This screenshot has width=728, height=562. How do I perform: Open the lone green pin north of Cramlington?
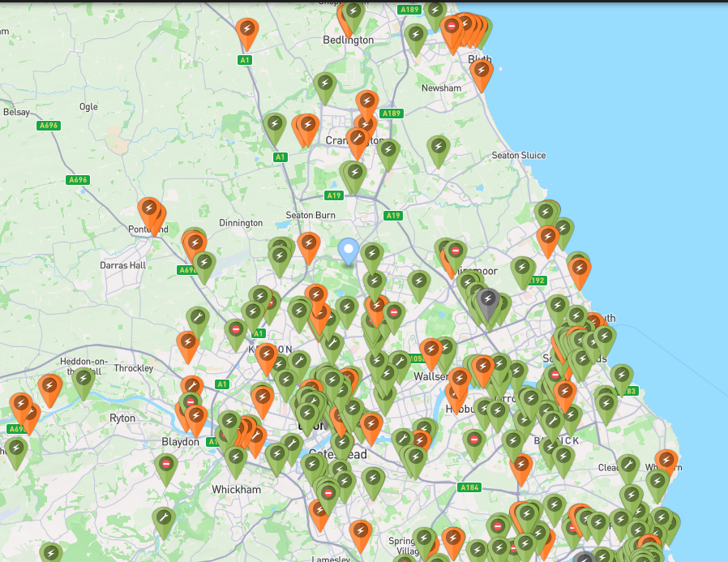tap(325, 88)
